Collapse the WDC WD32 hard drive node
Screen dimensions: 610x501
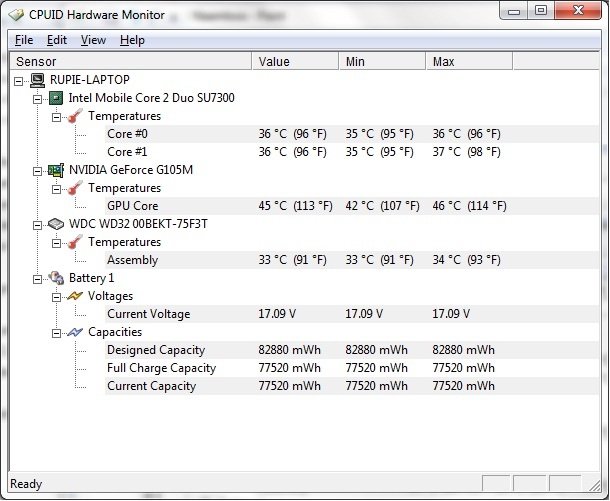pos(37,225)
